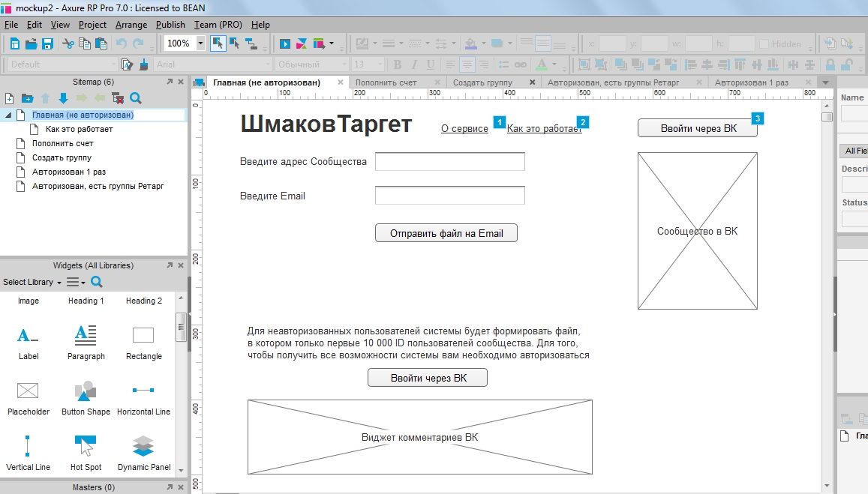Viewport: 868px width, 494px height.
Task: Pick the Button Shape widget
Action: point(86,398)
